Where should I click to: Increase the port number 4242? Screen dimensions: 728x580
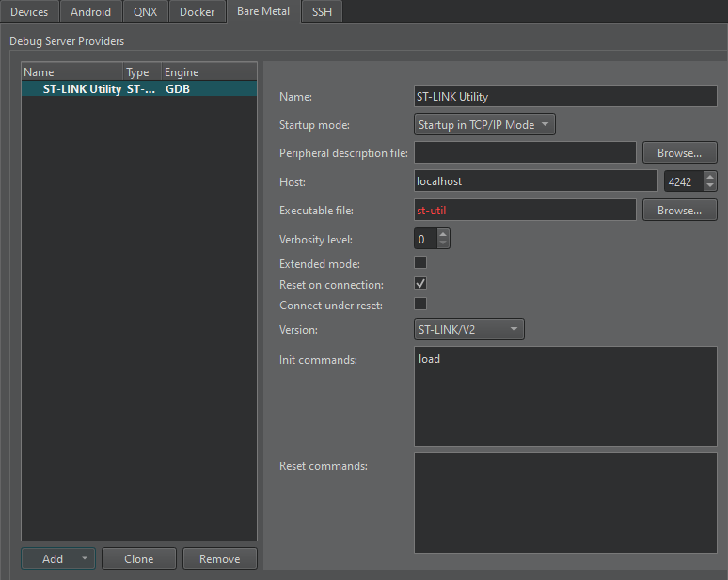click(709, 177)
